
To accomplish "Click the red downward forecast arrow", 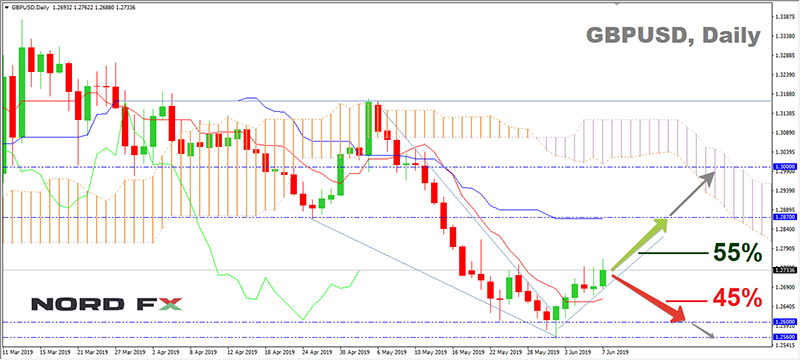I will pos(648,298).
